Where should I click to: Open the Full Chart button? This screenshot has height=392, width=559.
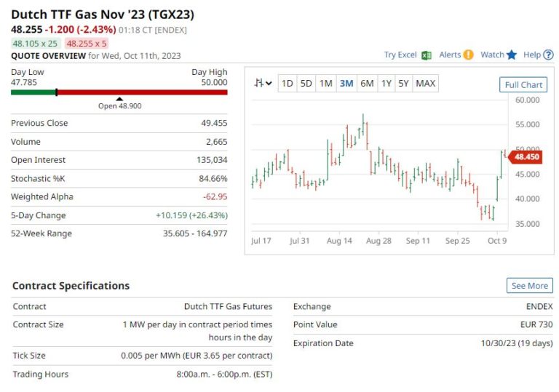click(x=523, y=85)
